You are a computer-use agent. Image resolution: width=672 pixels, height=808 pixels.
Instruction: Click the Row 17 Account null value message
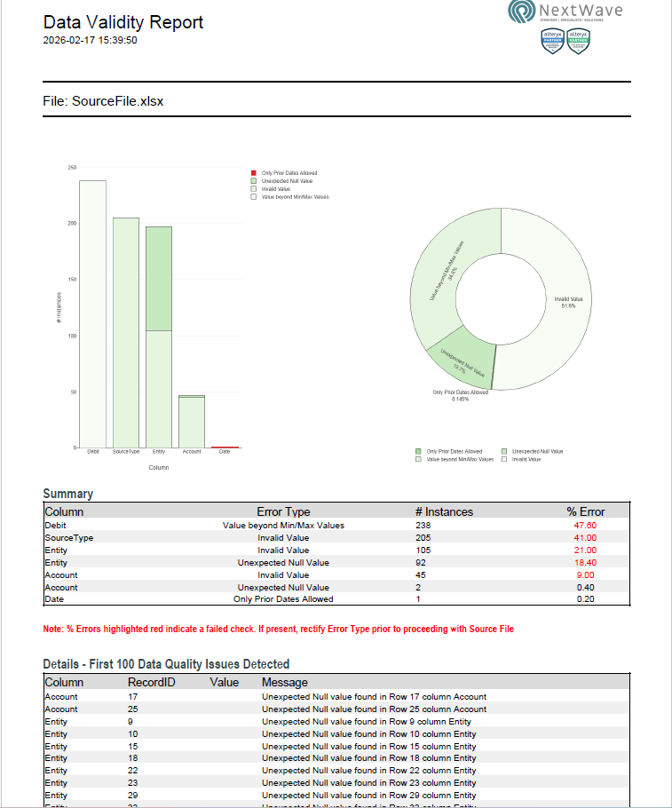click(374, 697)
